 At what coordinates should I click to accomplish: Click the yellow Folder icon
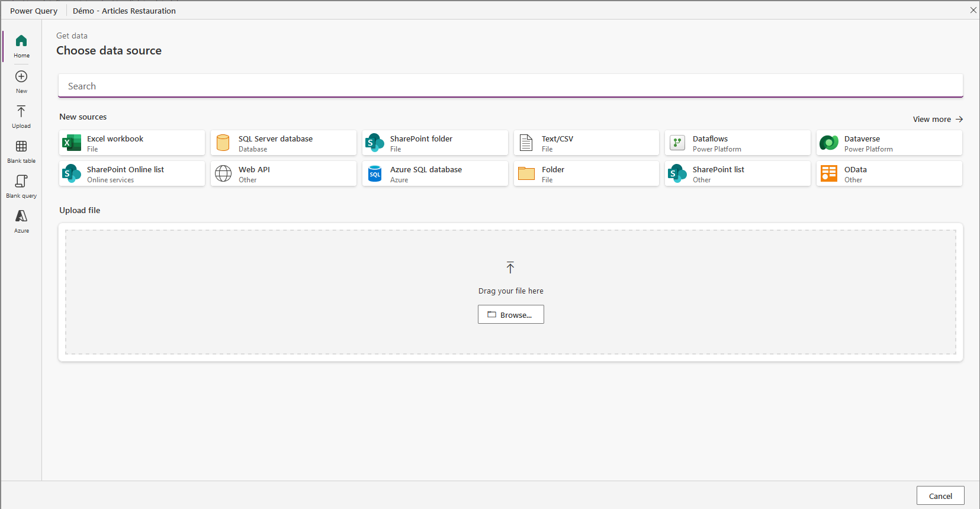point(526,173)
